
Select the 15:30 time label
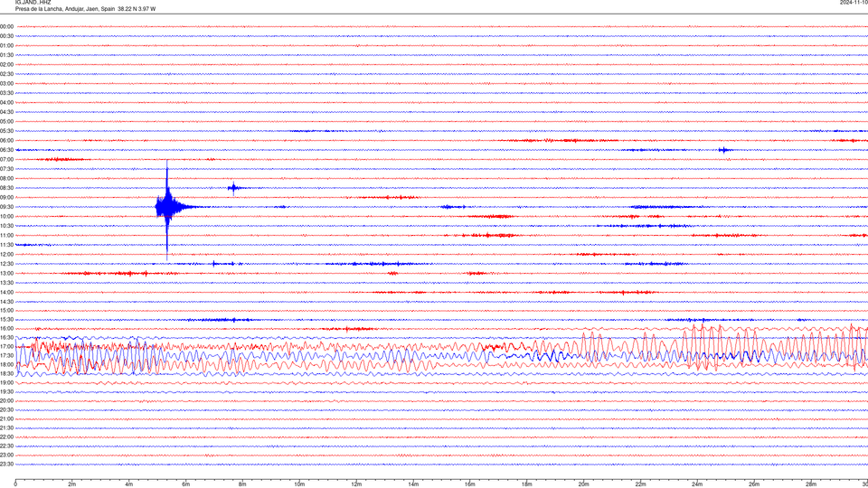tap(6, 320)
